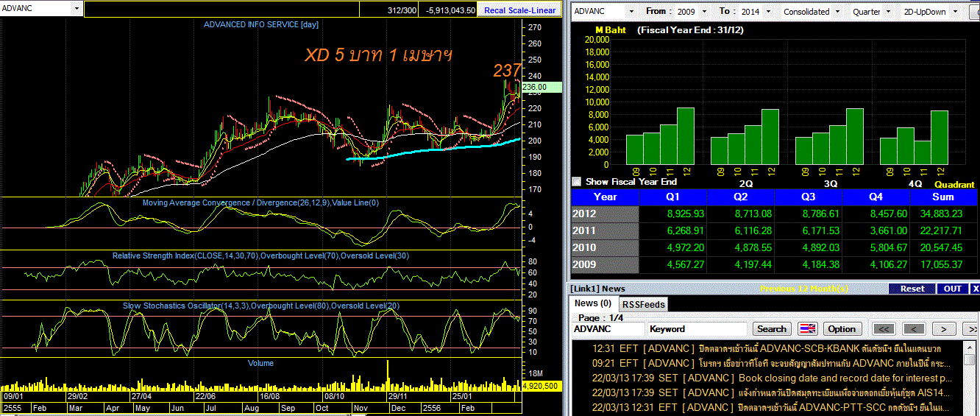Open the financials symbol ADVANC dropdown
Viewport: 980px width, 416px height.
[x=631, y=12]
